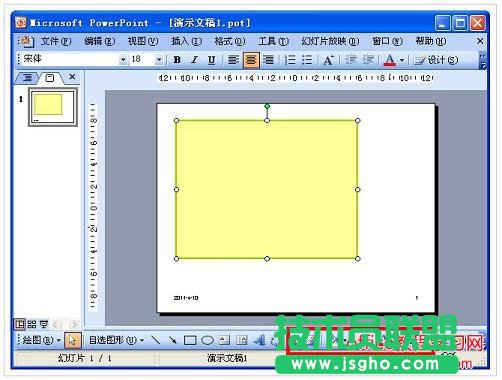Select the Oval drawing tool
This screenshot has height=380, width=502.
(207, 340)
